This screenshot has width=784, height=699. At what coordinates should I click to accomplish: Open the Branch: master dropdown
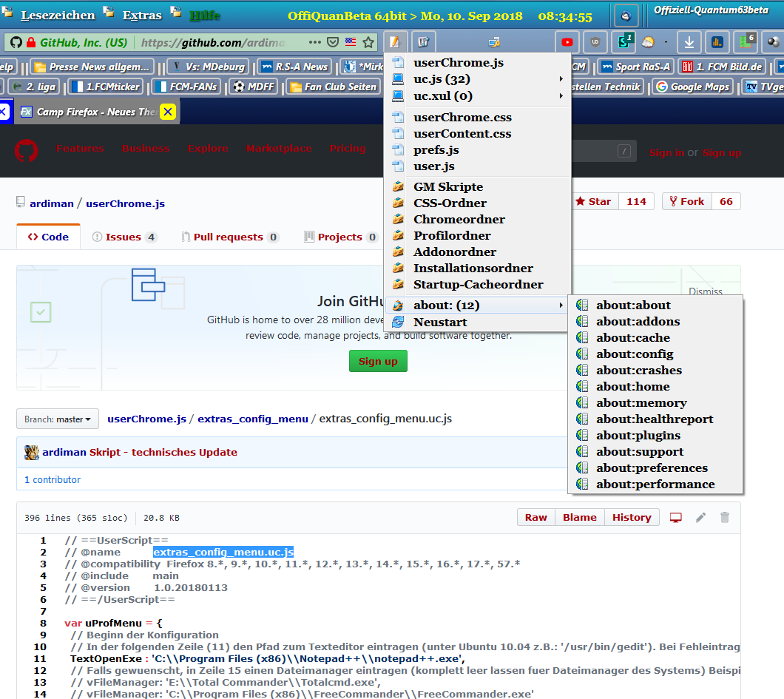tap(58, 419)
